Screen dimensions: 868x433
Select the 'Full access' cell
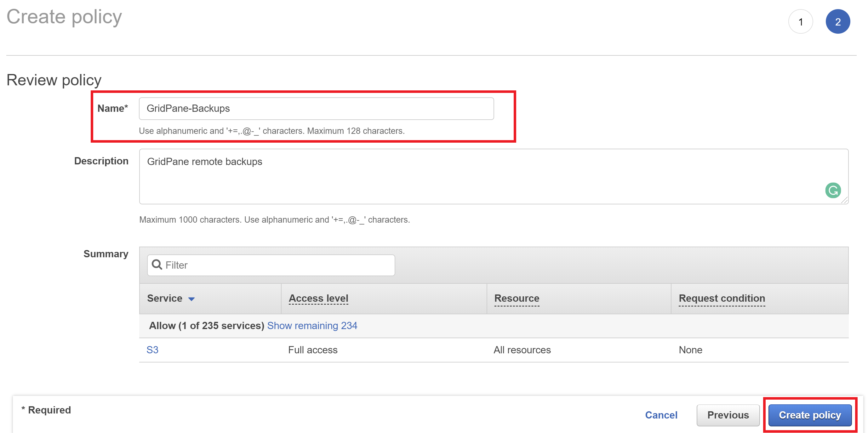(313, 350)
